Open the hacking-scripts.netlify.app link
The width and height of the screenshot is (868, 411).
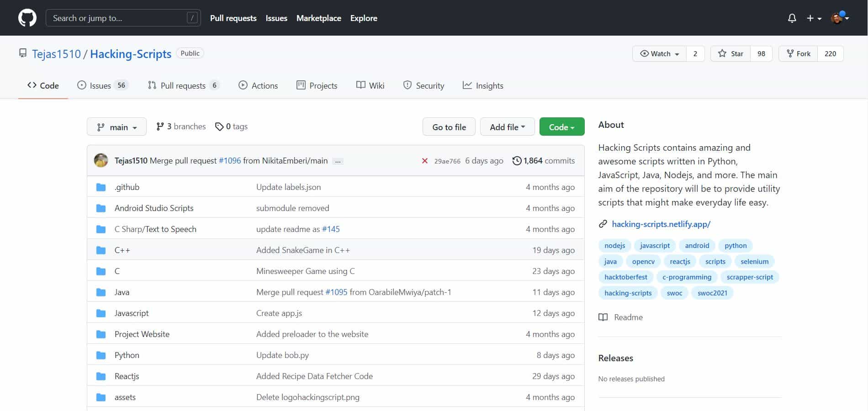click(661, 224)
